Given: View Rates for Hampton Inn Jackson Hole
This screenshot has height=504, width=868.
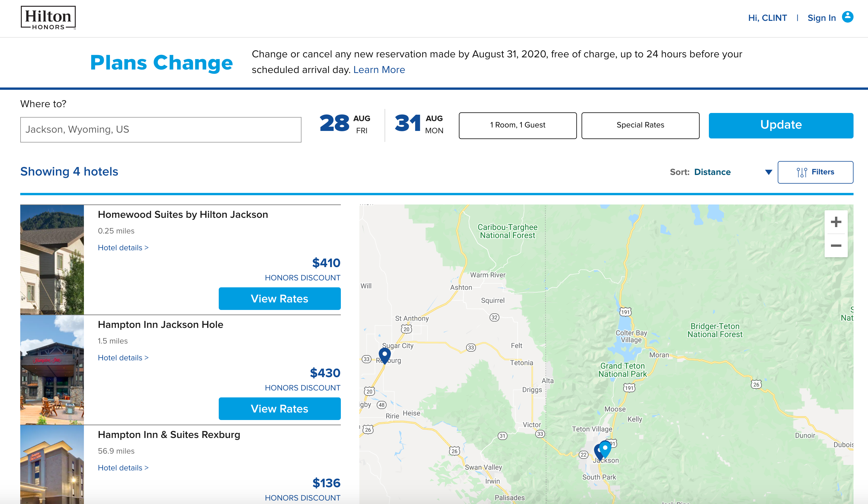Looking at the screenshot, I should (279, 408).
